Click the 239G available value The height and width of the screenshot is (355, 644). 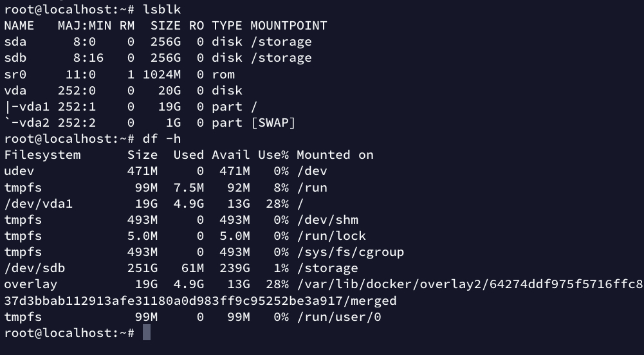point(235,268)
